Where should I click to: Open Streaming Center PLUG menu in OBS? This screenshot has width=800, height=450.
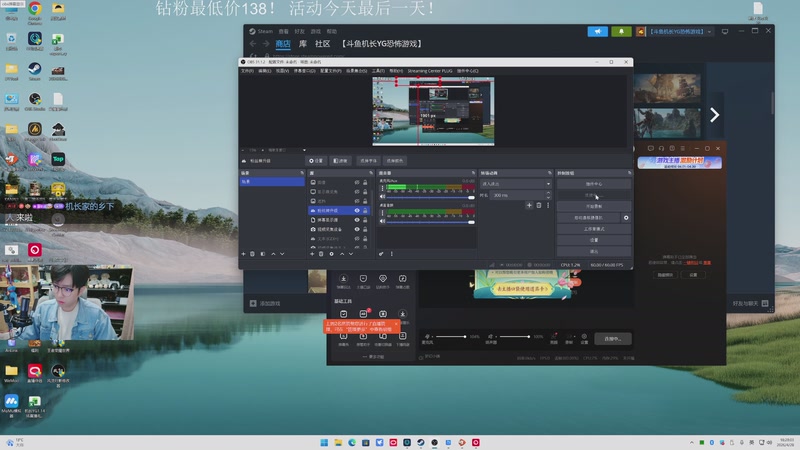point(430,71)
